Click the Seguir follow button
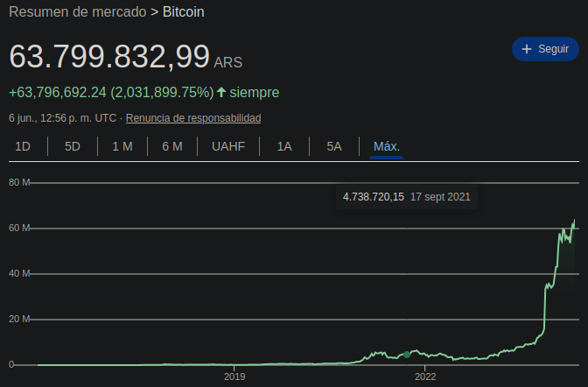Viewport: 588px width, 387px height. [545, 49]
